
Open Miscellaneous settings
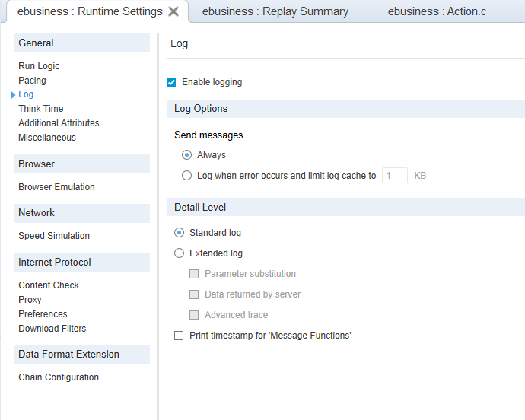coord(47,137)
